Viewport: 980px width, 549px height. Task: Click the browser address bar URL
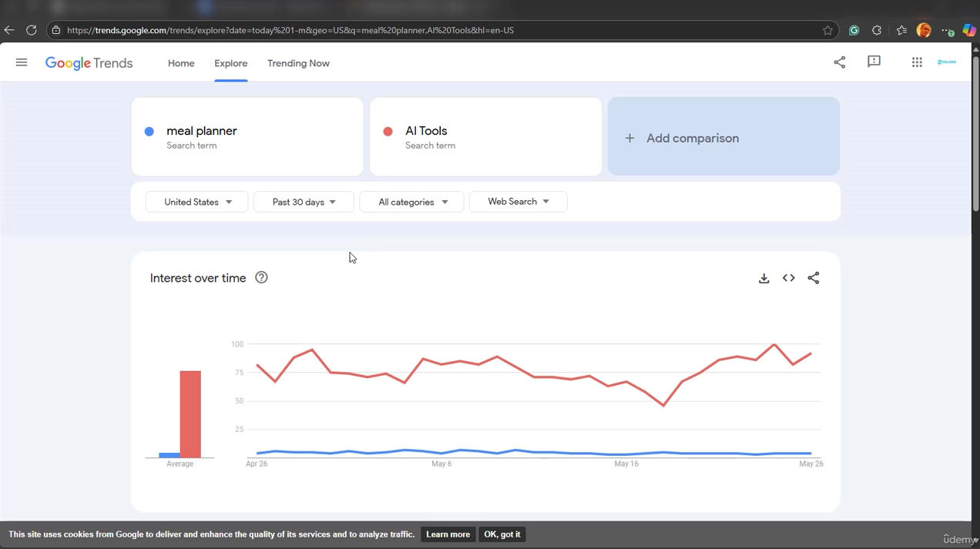290,30
